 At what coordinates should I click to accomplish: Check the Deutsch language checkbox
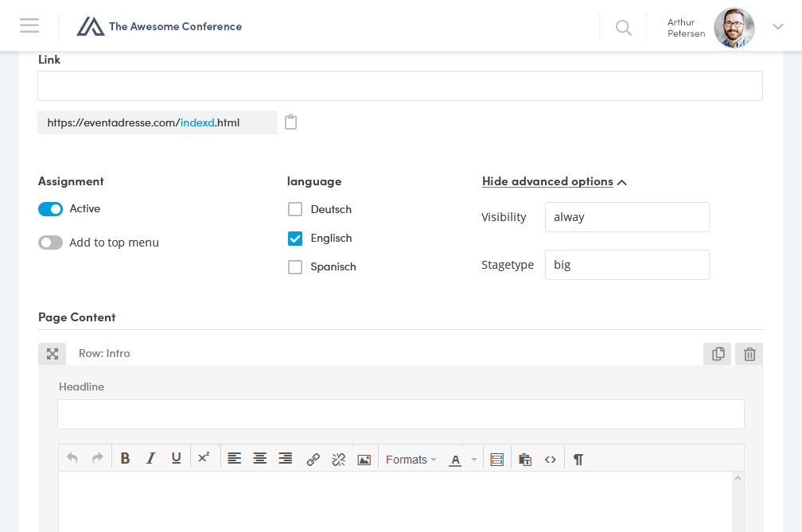295,210
